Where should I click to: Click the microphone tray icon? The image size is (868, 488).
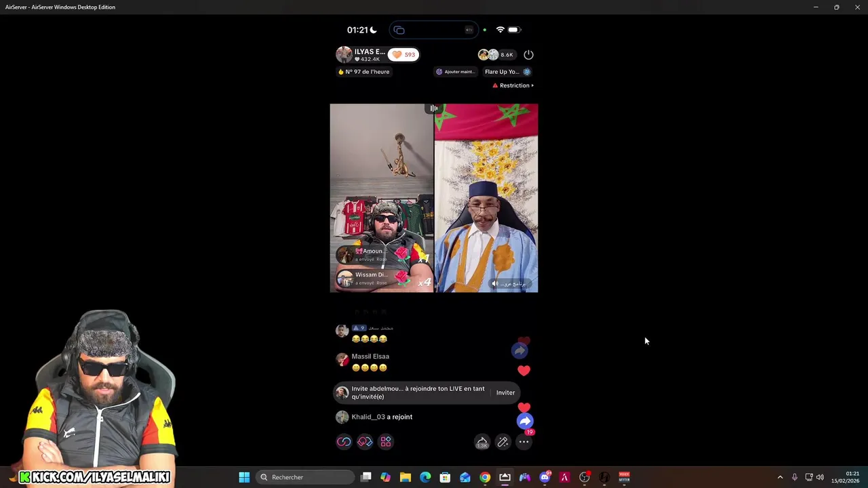pyautogui.click(x=795, y=477)
